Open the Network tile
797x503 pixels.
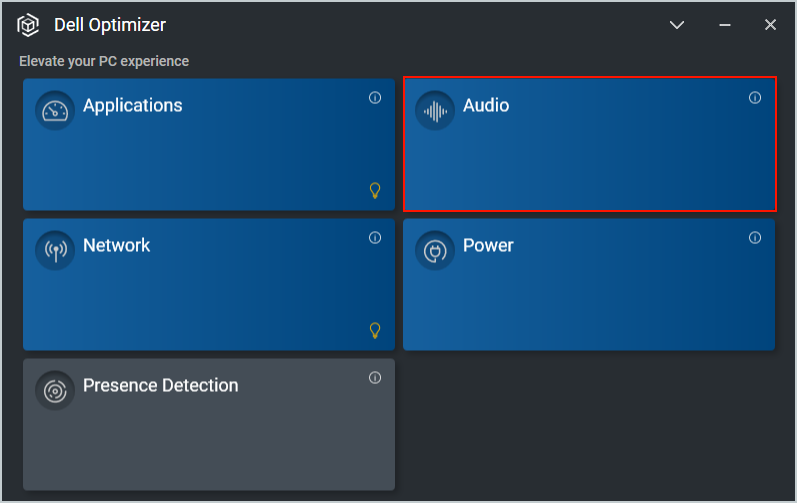click(x=209, y=285)
